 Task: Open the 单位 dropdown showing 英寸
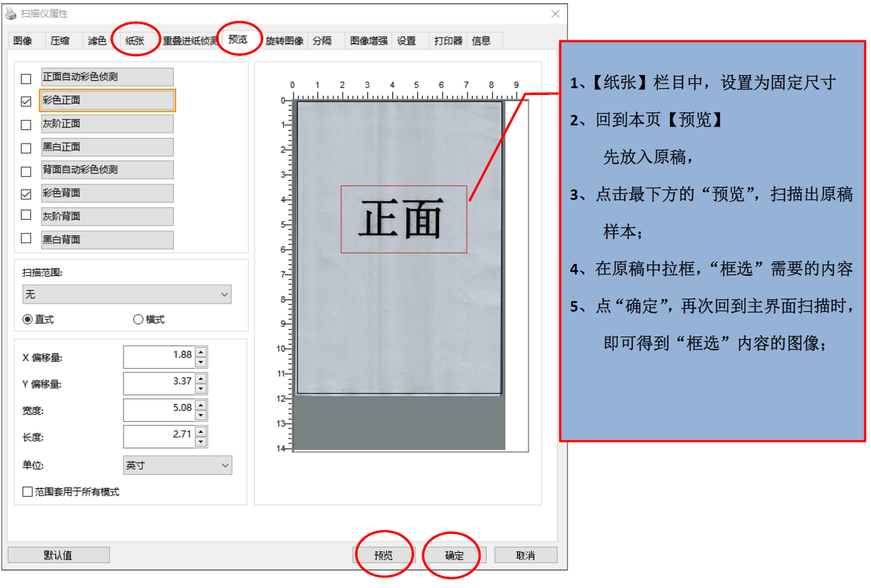point(178,465)
